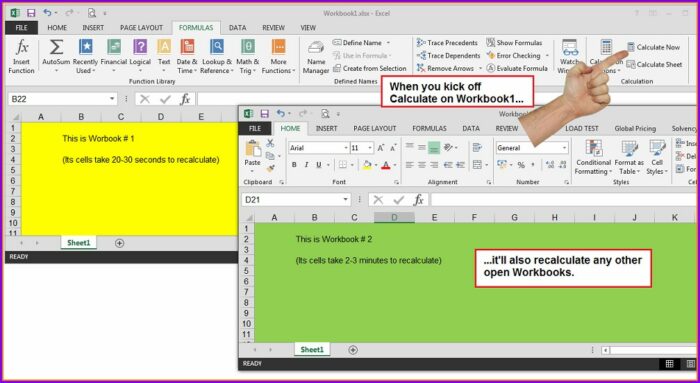This screenshot has height=383, width=700.
Task: Select Sheet1 tab in Workbook1
Action: (79, 243)
